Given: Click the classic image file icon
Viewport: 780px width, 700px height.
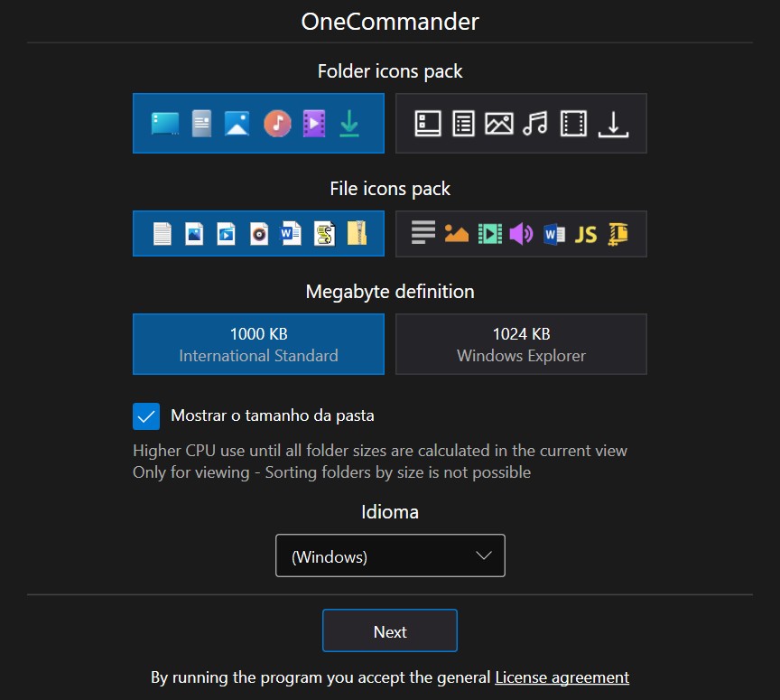Looking at the screenshot, I should 194,234.
